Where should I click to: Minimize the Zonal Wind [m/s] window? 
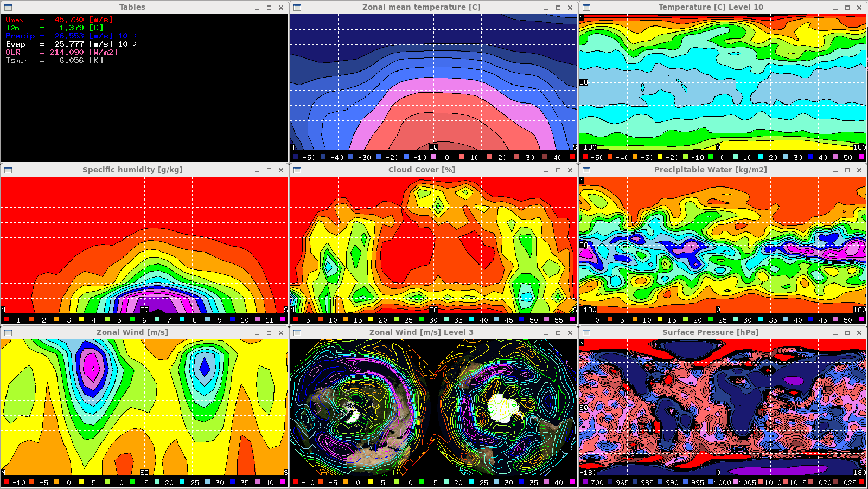point(257,333)
